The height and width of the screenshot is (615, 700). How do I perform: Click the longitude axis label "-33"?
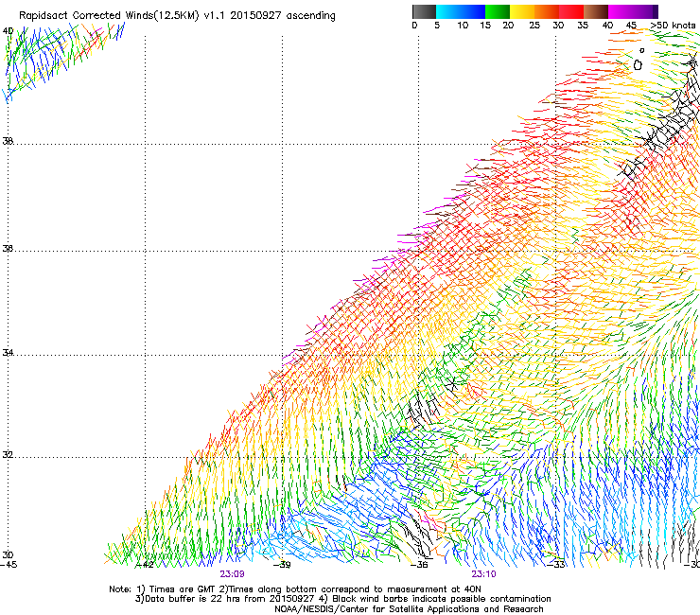[556, 565]
